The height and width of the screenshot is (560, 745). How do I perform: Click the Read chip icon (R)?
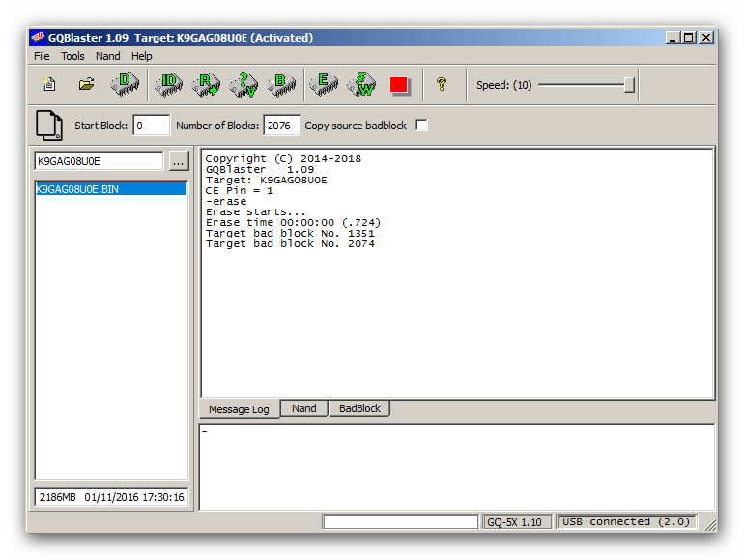click(x=206, y=85)
